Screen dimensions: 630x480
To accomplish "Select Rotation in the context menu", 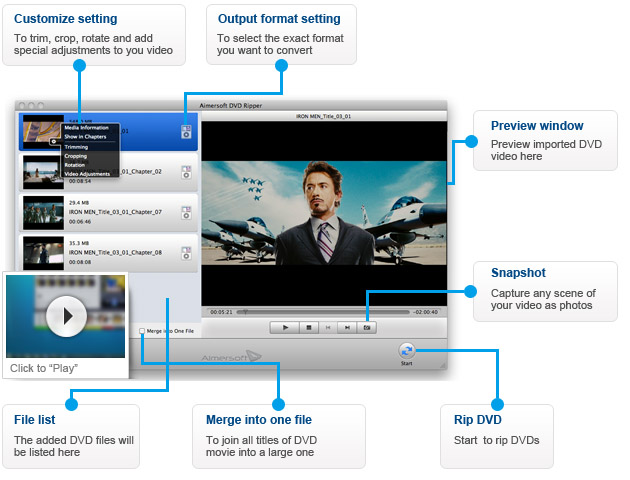I will [x=75, y=165].
